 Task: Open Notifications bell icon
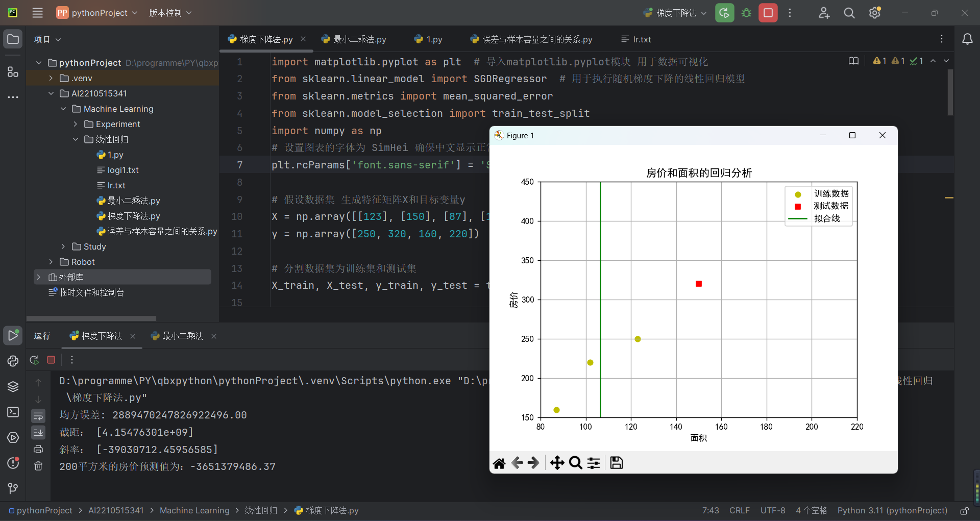[967, 39]
